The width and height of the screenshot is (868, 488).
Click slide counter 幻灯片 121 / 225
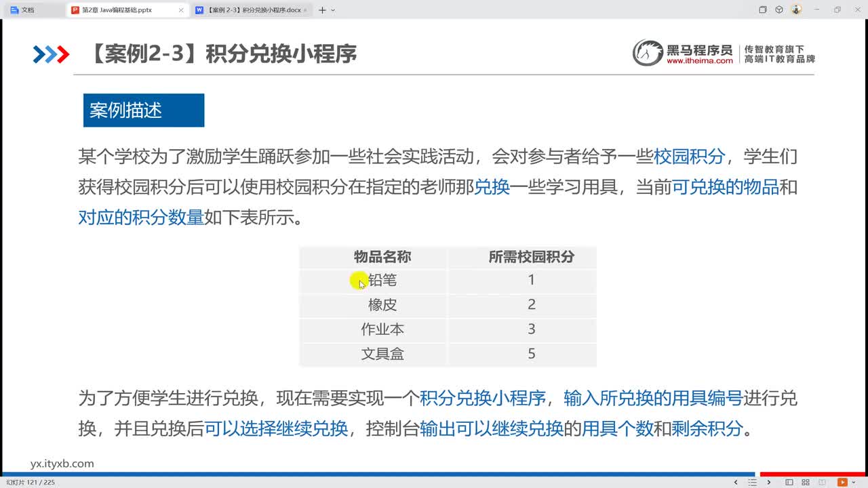tap(30, 483)
